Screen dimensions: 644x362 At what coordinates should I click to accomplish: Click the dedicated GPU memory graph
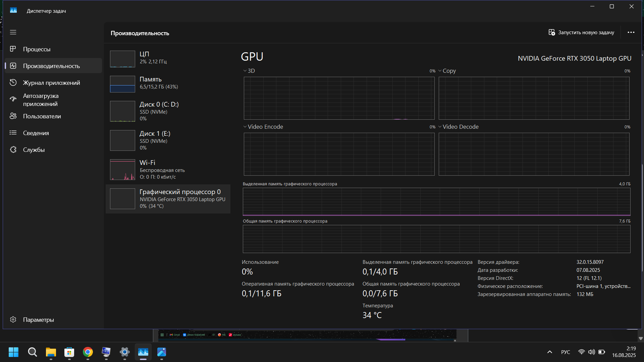coord(436,201)
